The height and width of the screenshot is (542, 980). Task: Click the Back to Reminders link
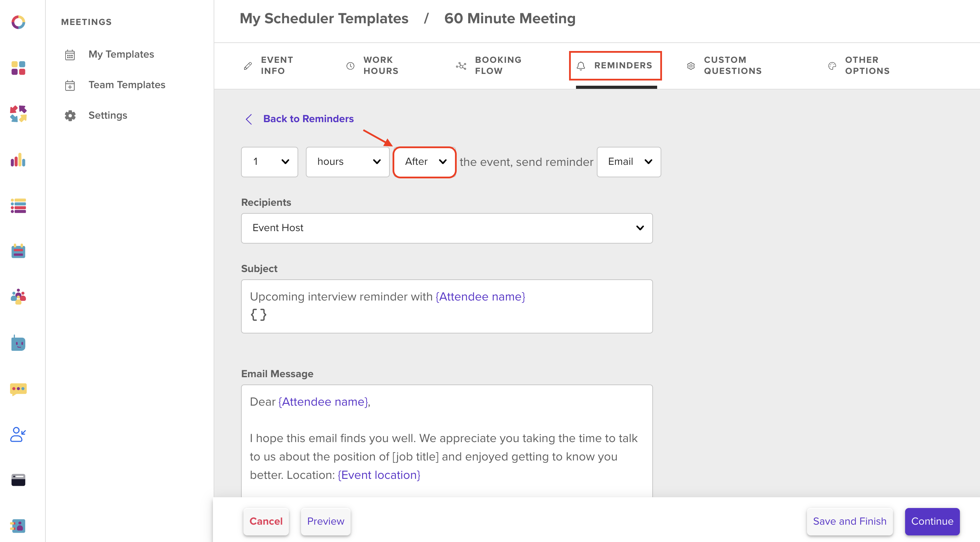(x=308, y=119)
